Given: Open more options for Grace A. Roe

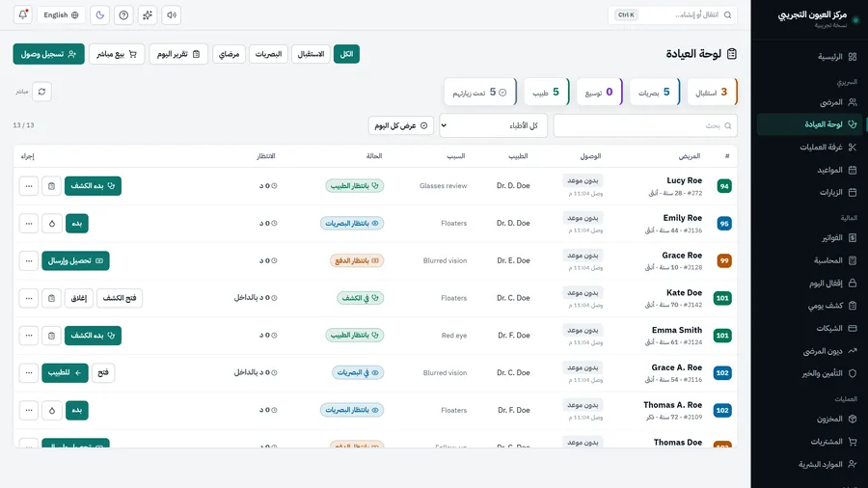Looking at the screenshot, I should coord(29,373).
